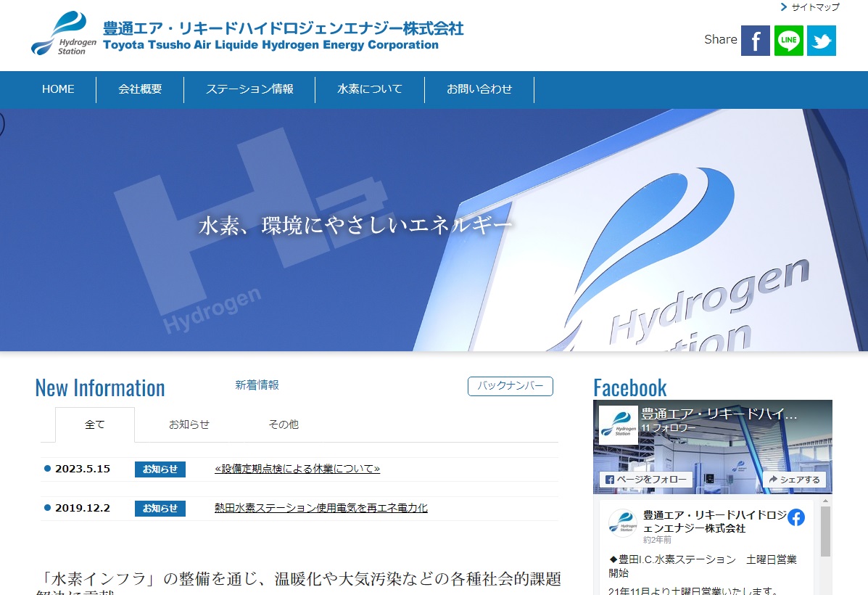Open お問い合わせ menu item
Image resolution: width=868 pixels, height=595 pixels.
pos(479,89)
